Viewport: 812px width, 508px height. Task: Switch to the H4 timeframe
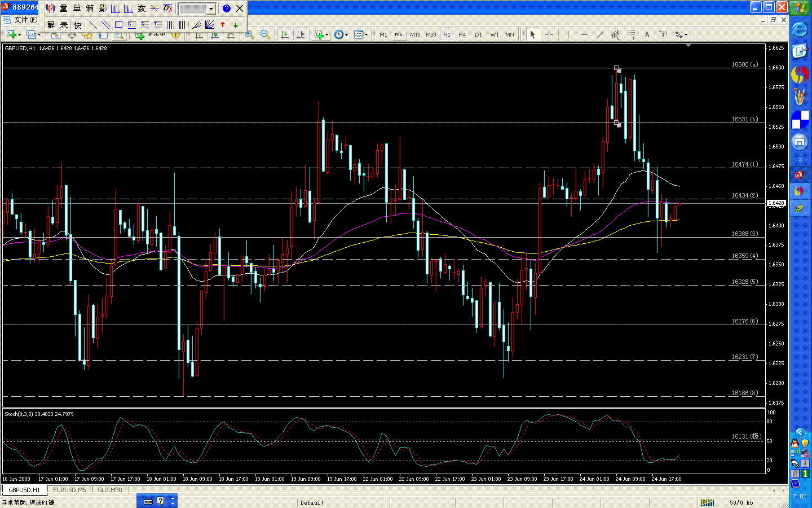(462, 34)
